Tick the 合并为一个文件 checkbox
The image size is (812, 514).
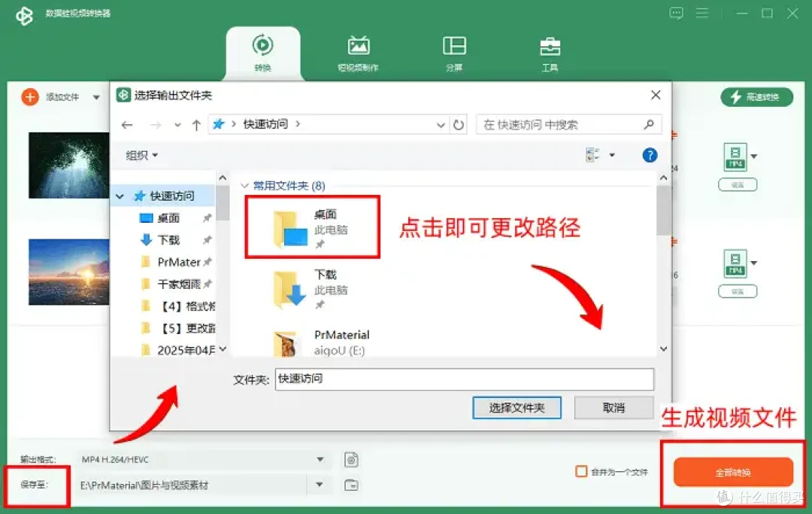(581, 472)
